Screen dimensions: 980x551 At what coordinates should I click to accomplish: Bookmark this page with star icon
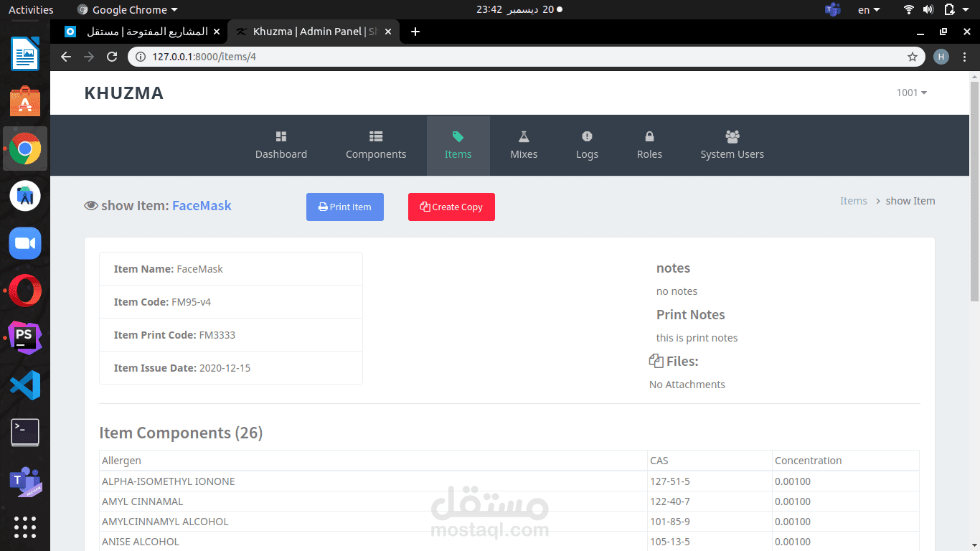(913, 57)
